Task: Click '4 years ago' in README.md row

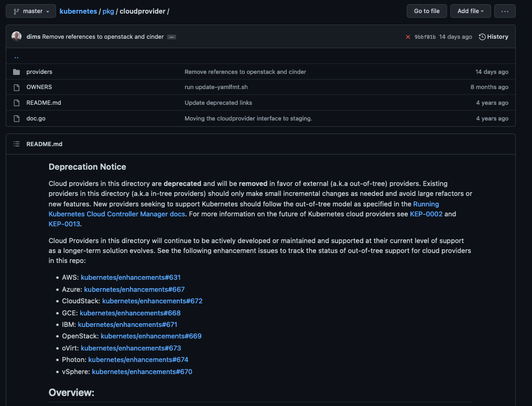Action: click(x=492, y=103)
